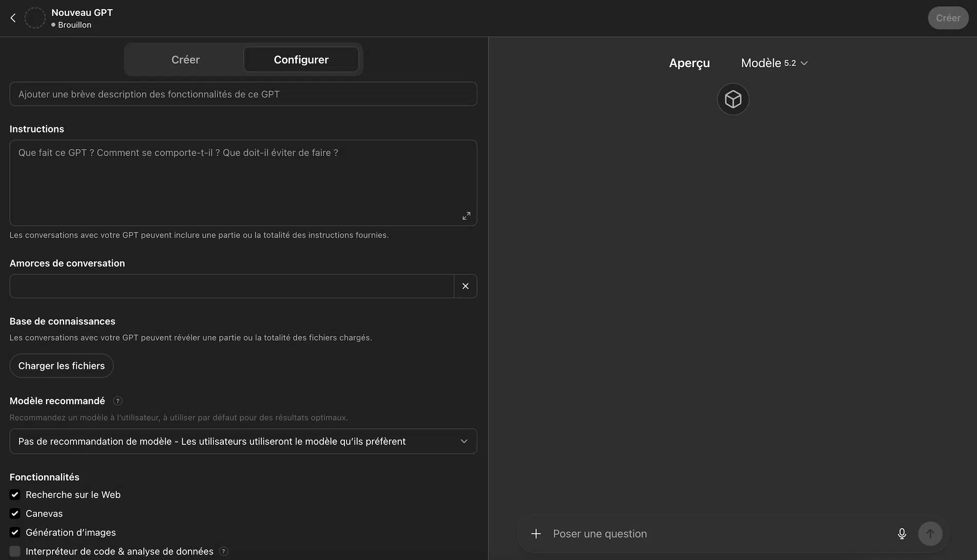Switch to the Configurer tab
This screenshot has height=560, width=977.
pos(301,59)
